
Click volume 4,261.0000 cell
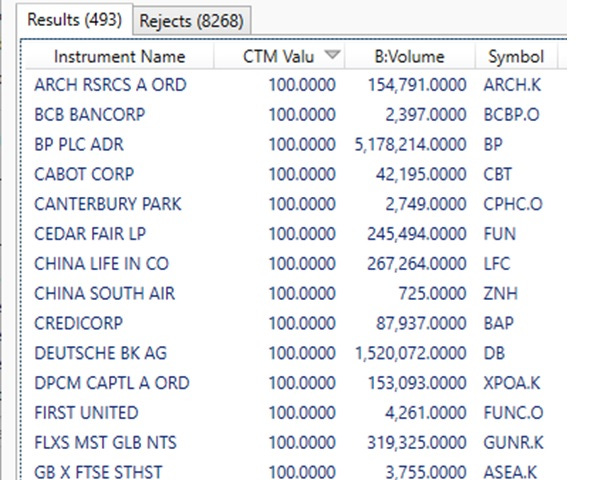click(x=426, y=413)
